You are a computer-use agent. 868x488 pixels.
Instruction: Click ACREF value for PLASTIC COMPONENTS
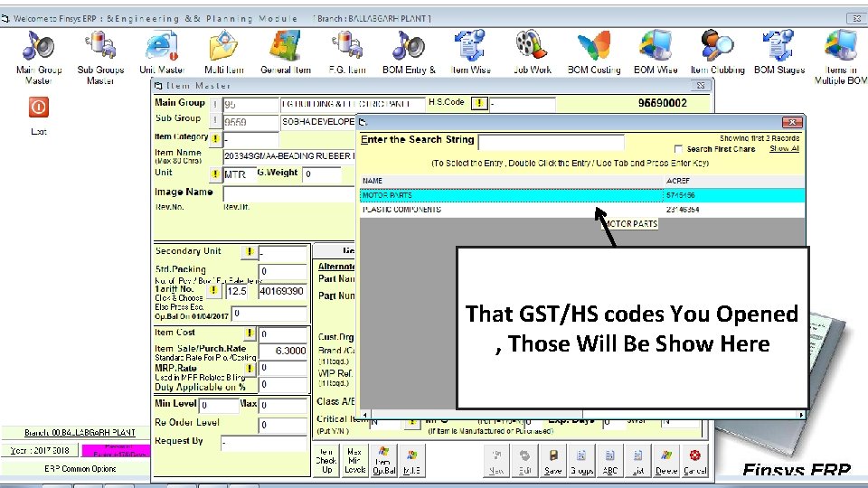[x=683, y=210]
